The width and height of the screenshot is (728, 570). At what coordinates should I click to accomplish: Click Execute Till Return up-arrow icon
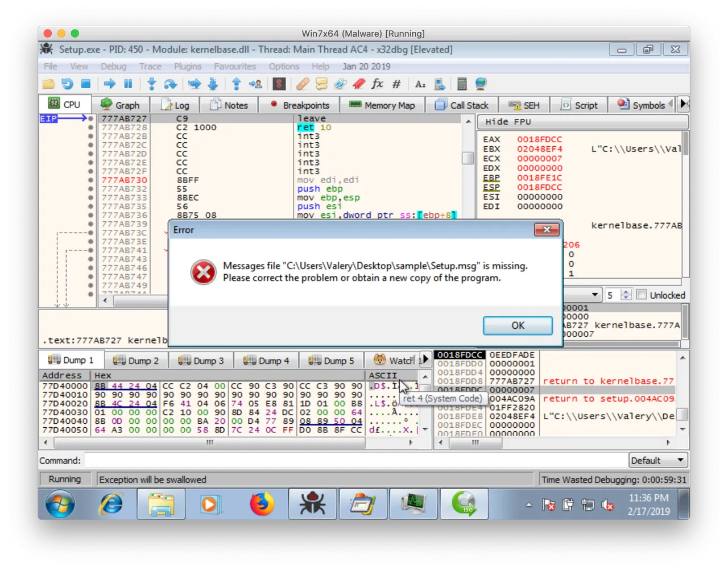tap(237, 84)
